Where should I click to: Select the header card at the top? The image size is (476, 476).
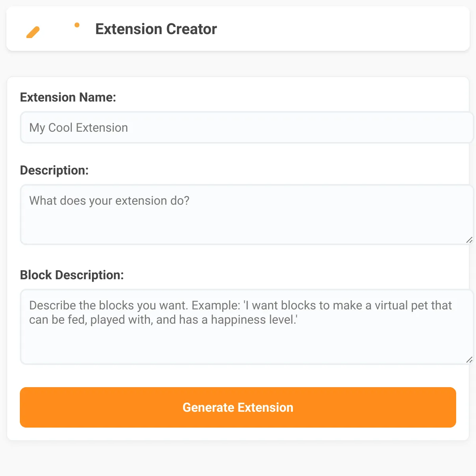coord(238,29)
